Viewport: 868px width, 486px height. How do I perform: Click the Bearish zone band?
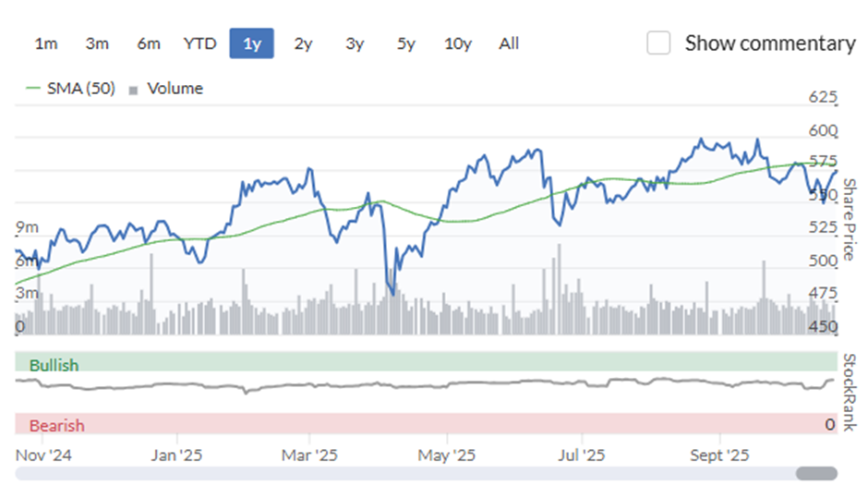(427, 423)
